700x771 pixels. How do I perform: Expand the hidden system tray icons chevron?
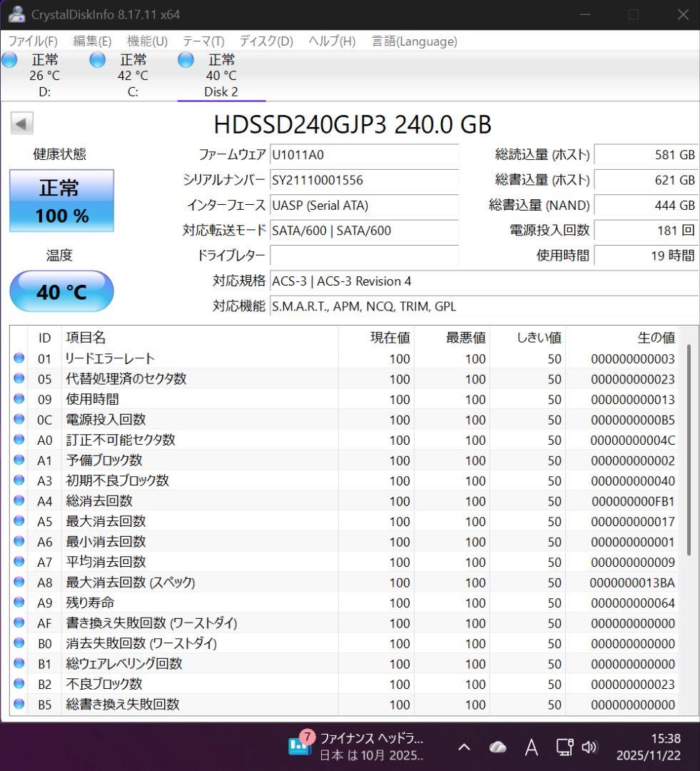coord(464,747)
